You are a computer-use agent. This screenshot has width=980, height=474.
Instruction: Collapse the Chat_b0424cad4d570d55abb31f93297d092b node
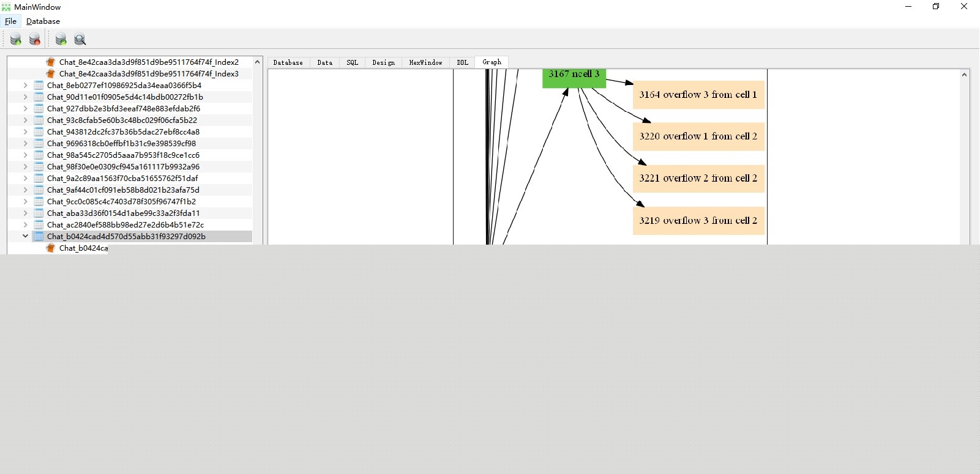25,236
